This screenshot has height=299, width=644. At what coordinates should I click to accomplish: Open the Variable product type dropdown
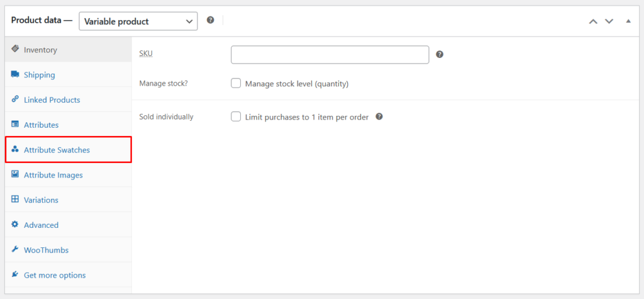138,21
